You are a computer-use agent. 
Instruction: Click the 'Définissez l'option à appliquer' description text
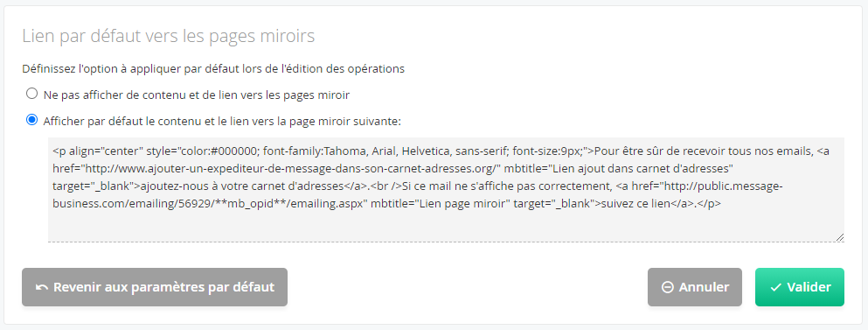pos(213,69)
